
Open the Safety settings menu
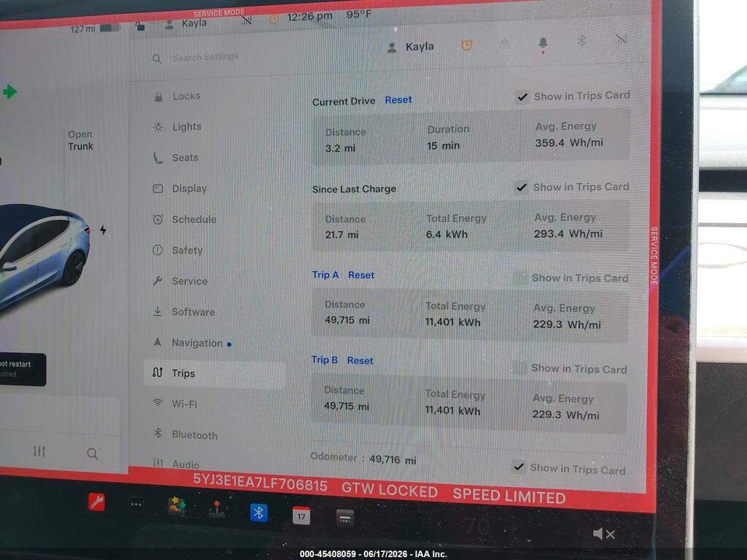tap(187, 250)
